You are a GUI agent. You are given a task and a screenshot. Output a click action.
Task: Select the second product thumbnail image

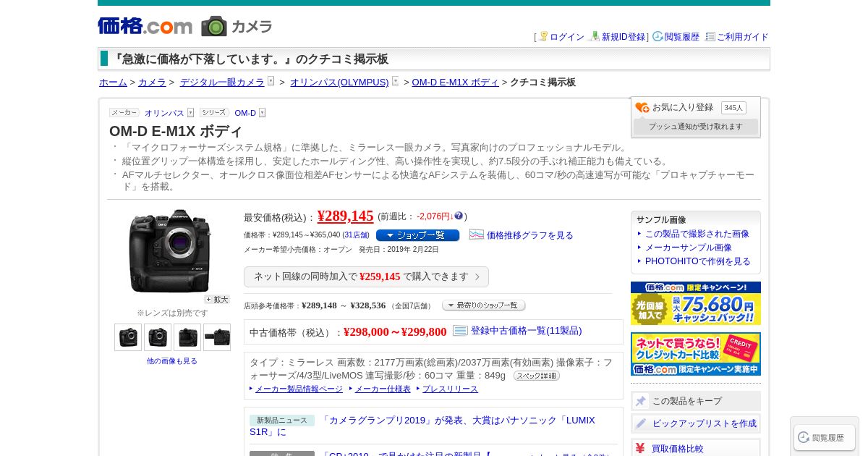pyautogui.click(x=158, y=337)
